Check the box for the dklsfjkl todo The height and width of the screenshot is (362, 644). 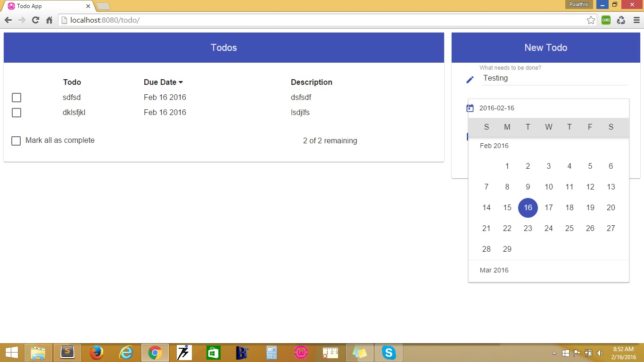(17, 113)
